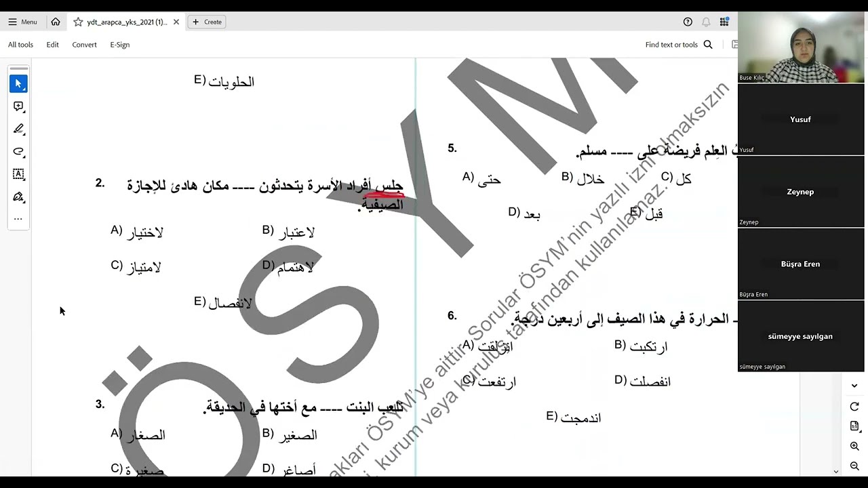Click question 2 option C 'لامتياز'

(x=136, y=266)
